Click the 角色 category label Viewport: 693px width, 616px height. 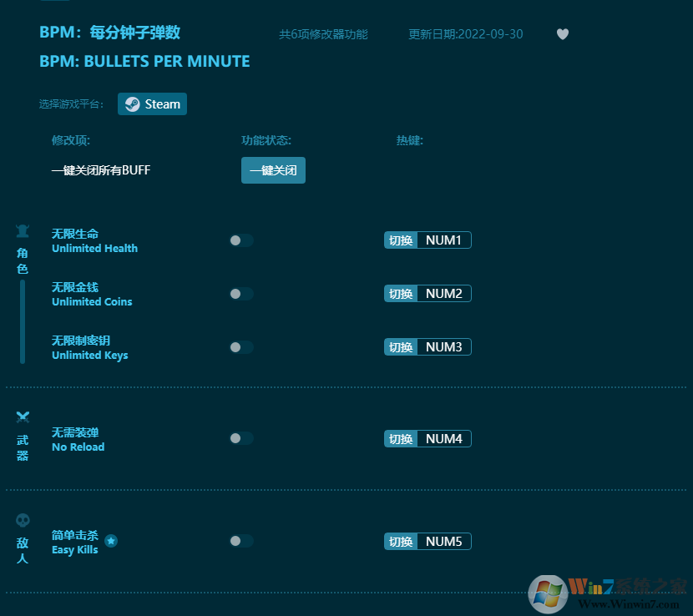tap(23, 260)
